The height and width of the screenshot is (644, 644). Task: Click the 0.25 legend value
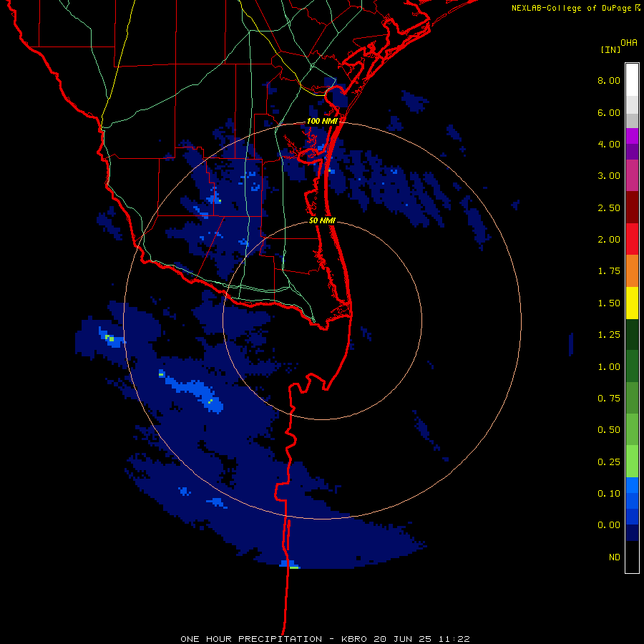(x=609, y=462)
